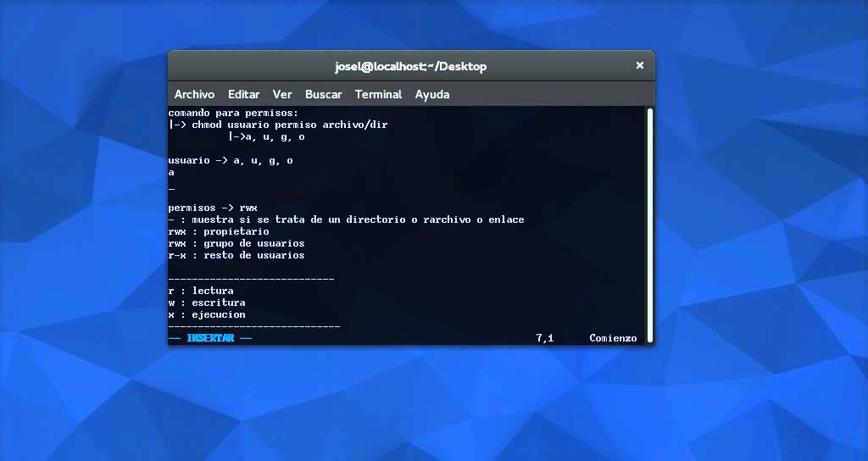
Task: Click the 'rwx : propietario' line
Action: (219, 231)
